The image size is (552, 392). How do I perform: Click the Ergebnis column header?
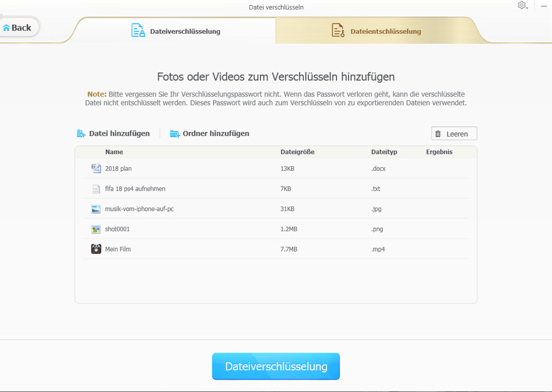coord(439,152)
